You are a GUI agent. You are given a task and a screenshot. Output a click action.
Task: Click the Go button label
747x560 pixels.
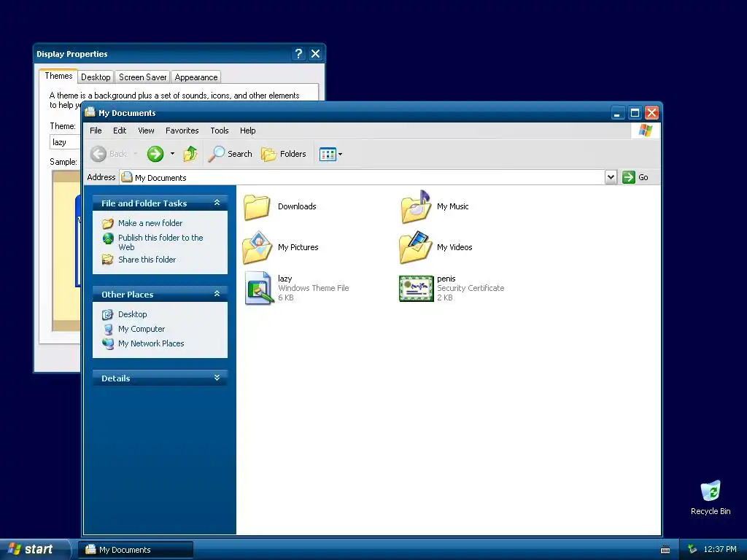tap(643, 177)
